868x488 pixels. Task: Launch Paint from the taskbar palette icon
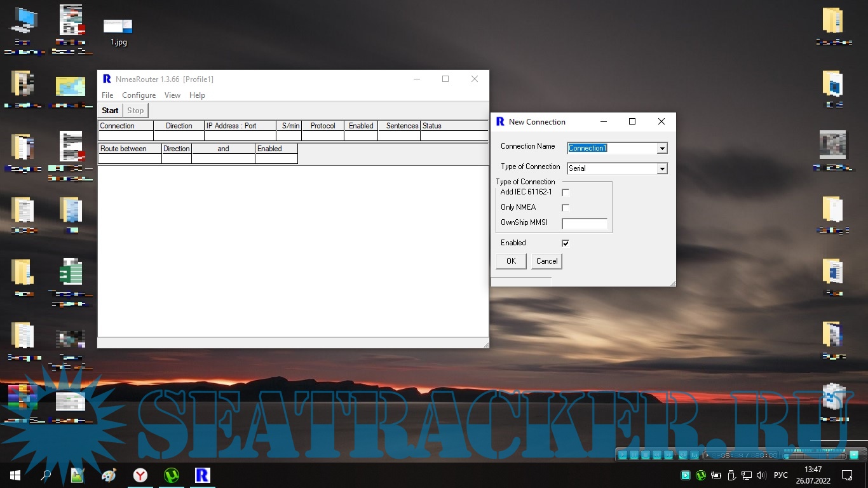(x=109, y=475)
